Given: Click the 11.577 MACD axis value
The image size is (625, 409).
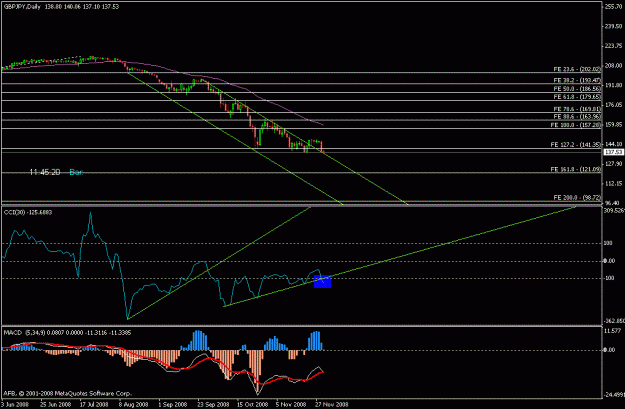Looking at the screenshot, I should 613,331.
